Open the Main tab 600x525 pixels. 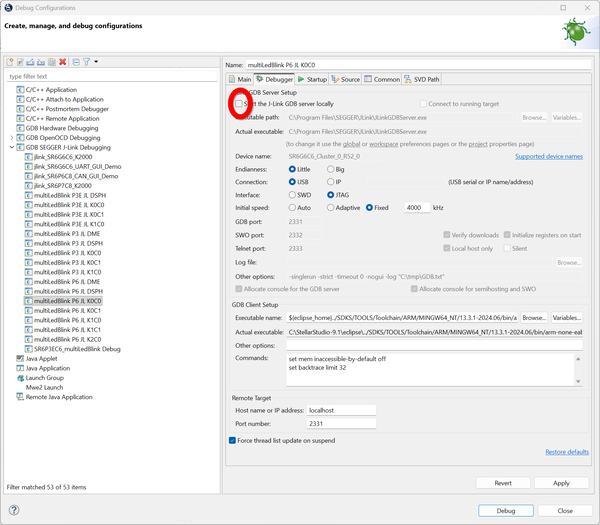240,79
